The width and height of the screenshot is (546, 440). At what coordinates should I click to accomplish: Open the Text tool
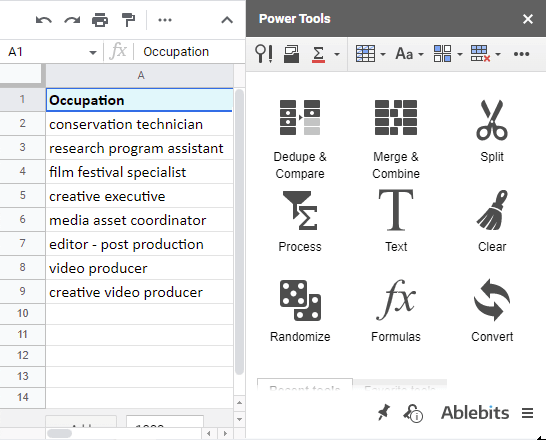(x=396, y=221)
